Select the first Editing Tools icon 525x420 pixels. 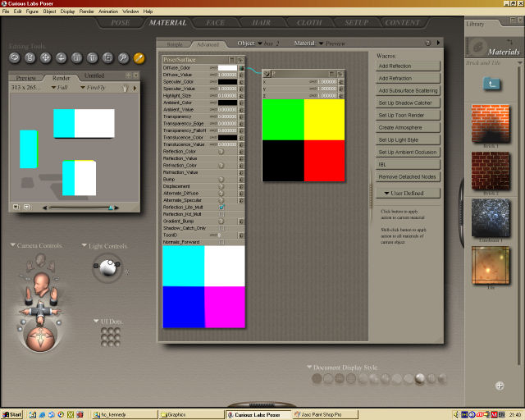pos(15,58)
